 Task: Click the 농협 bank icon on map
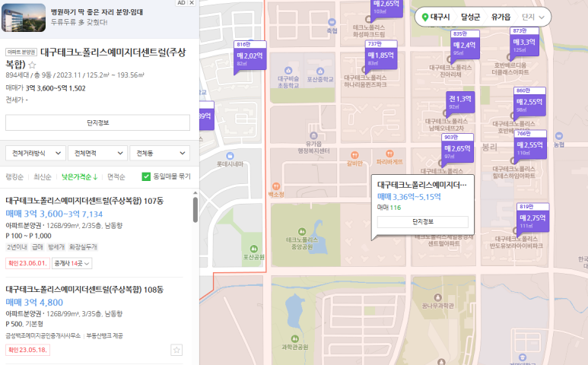click(559, 136)
